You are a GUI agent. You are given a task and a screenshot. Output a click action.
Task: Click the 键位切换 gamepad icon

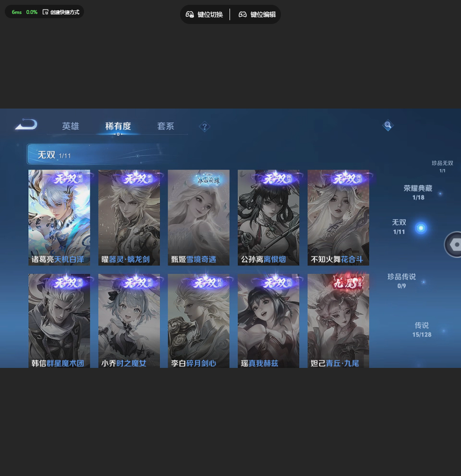(x=190, y=14)
